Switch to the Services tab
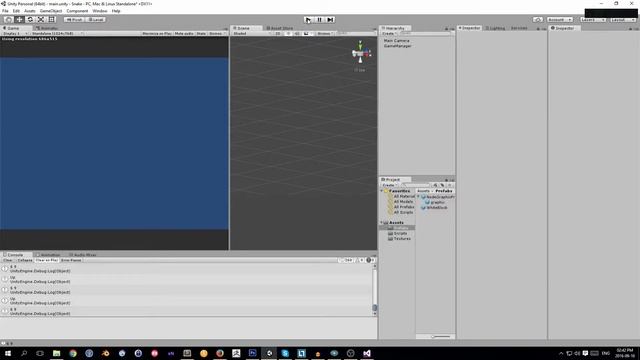This screenshot has height=360, width=640. tap(519, 28)
